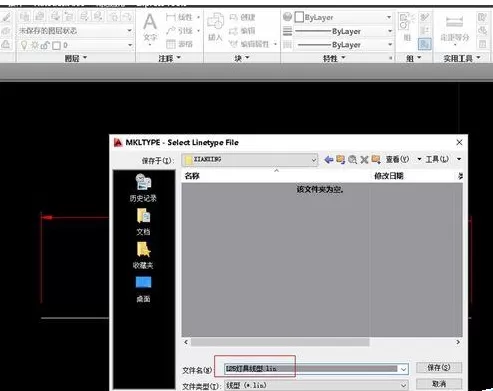Viewport: 493px width, 391px height.
Task: Click the 定距等分 measure tool
Action: pyautogui.click(x=454, y=28)
